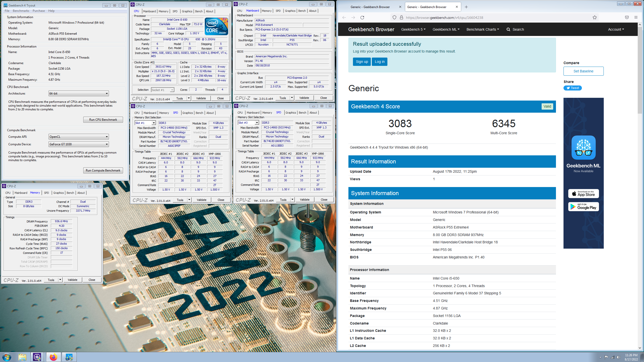Open the Slot #1 memory slot dropdown
644x362 pixels.
(145, 123)
